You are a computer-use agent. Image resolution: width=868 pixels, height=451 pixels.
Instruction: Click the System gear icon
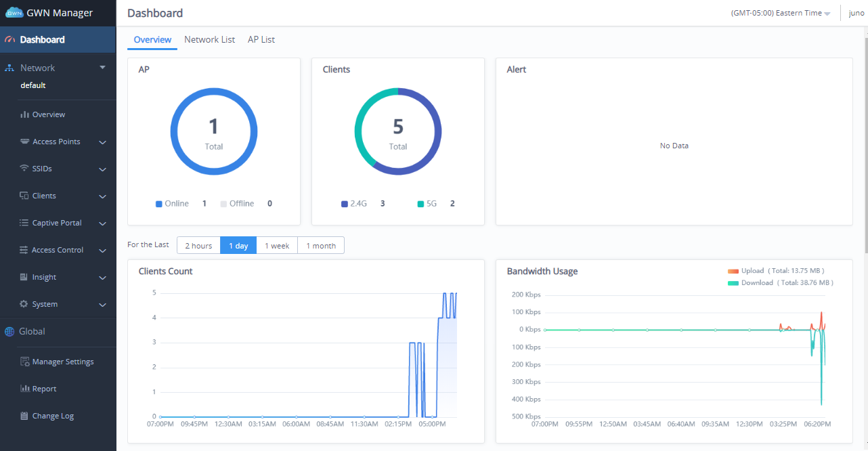pyautogui.click(x=24, y=304)
